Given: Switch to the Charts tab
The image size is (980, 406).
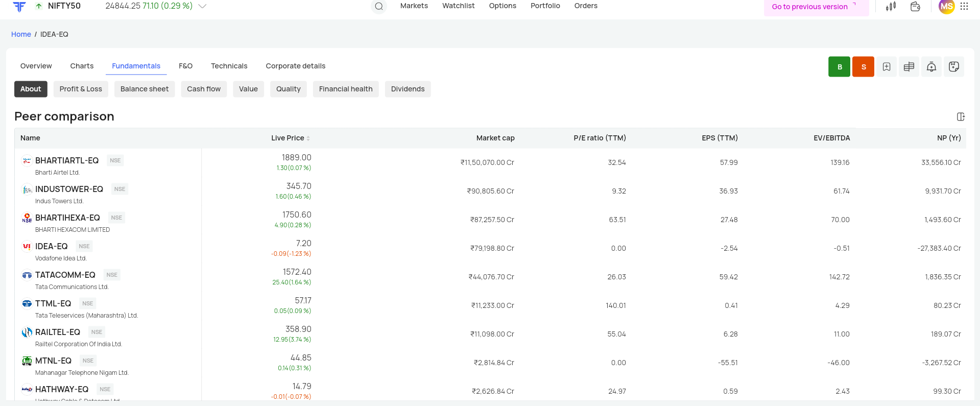Looking at the screenshot, I should click(82, 66).
